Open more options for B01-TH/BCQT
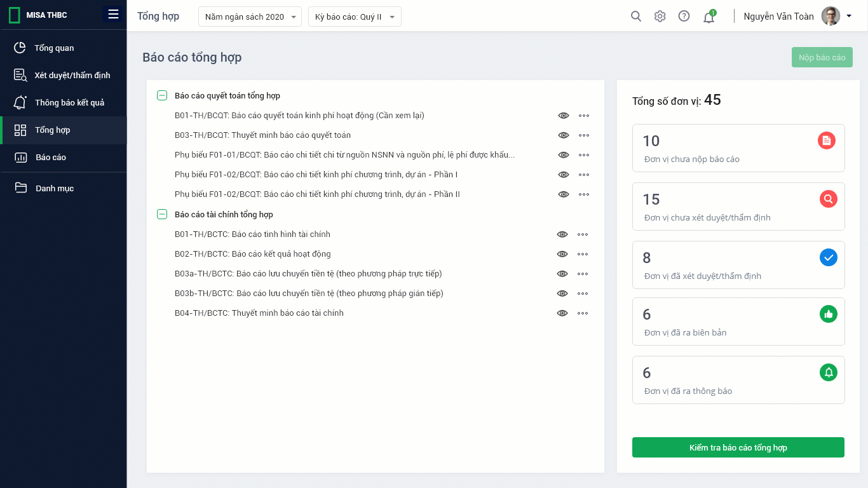This screenshot has width=868, height=488. click(584, 116)
